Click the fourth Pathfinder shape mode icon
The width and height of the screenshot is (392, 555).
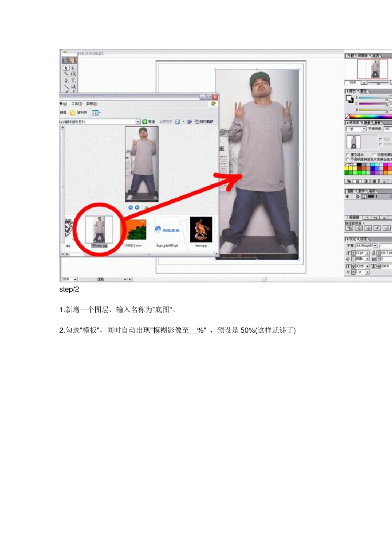(x=377, y=228)
